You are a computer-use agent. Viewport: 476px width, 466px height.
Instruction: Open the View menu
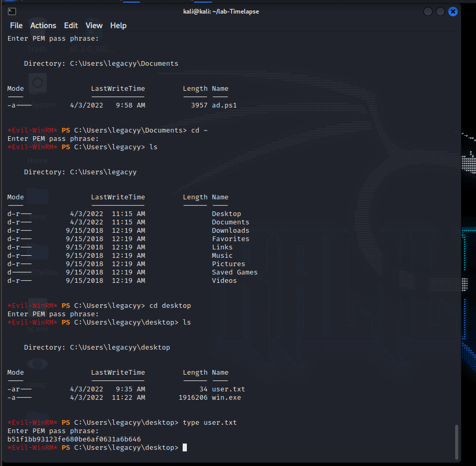(x=94, y=26)
